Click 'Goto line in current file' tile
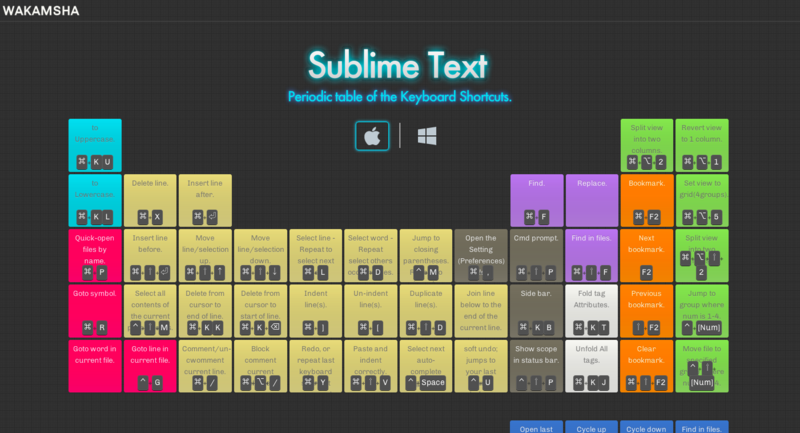800x433 pixels. pyautogui.click(x=150, y=366)
